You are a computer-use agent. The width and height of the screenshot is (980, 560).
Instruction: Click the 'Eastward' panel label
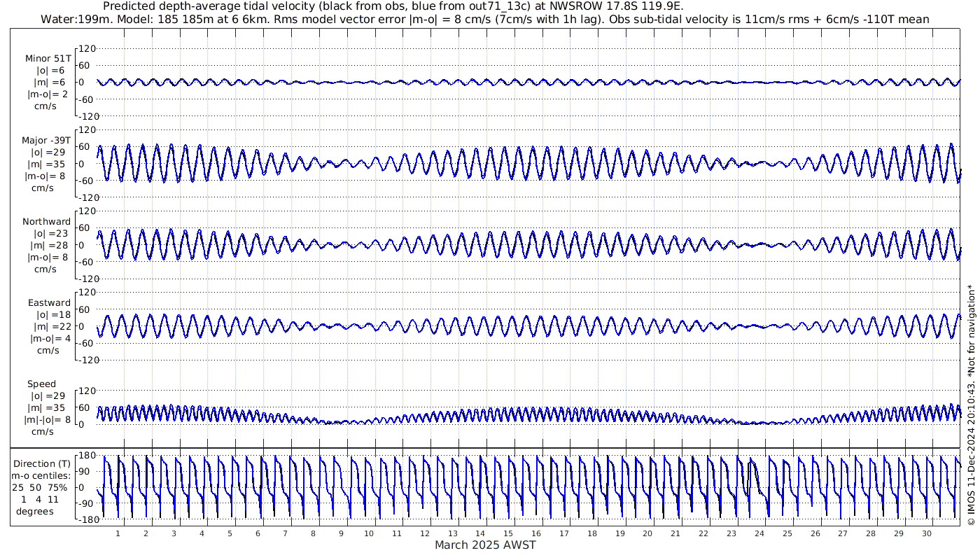coord(49,303)
